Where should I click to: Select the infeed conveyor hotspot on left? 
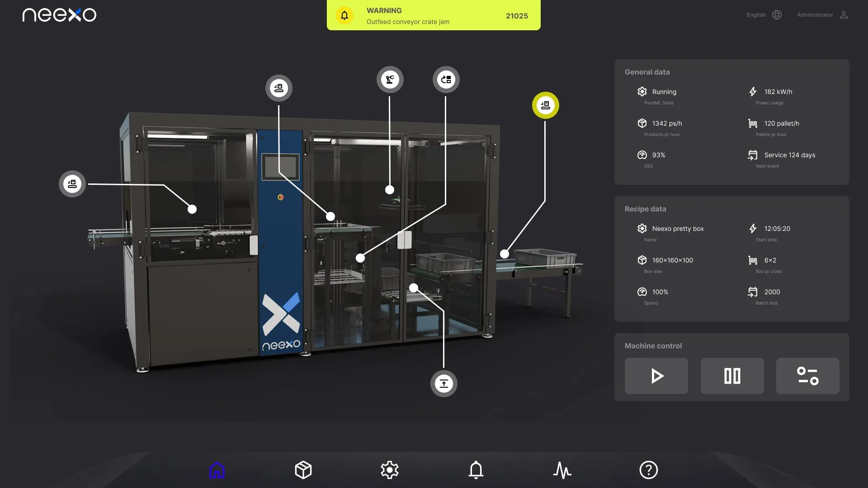(x=72, y=184)
